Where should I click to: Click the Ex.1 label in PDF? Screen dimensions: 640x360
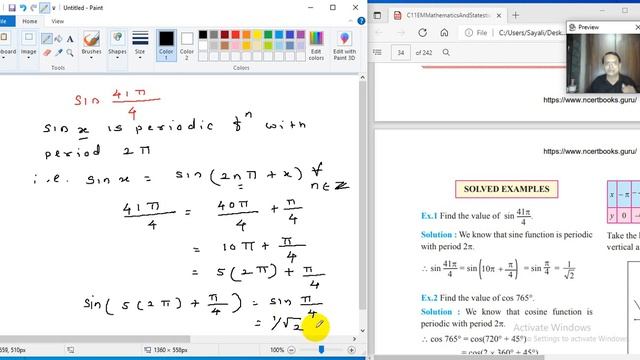pyautogui.click(x=429, y=216)
